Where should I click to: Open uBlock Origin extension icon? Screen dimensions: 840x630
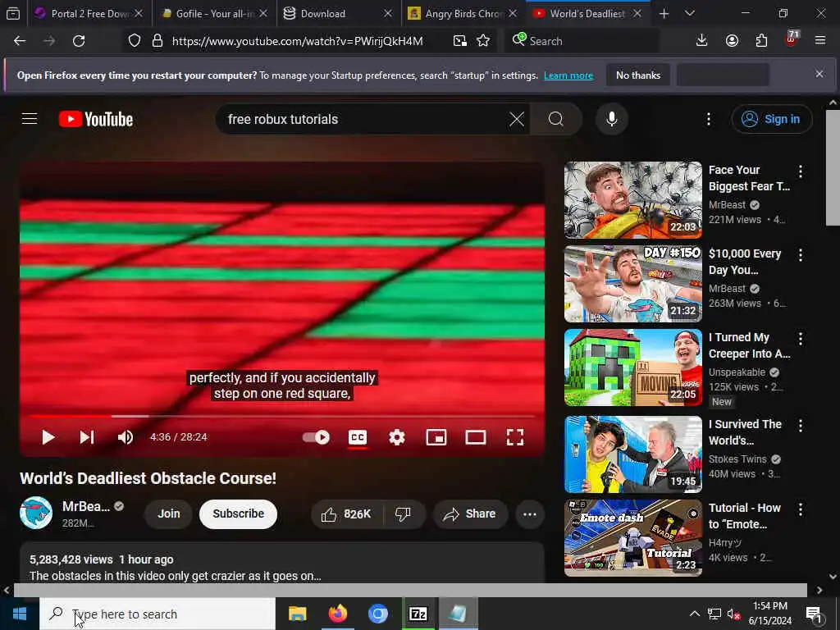(x=792, y=39)
